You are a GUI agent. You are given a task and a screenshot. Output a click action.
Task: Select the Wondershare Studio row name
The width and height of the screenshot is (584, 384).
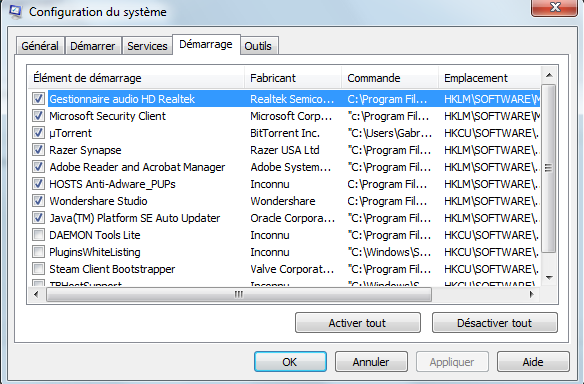coord(98,201)
